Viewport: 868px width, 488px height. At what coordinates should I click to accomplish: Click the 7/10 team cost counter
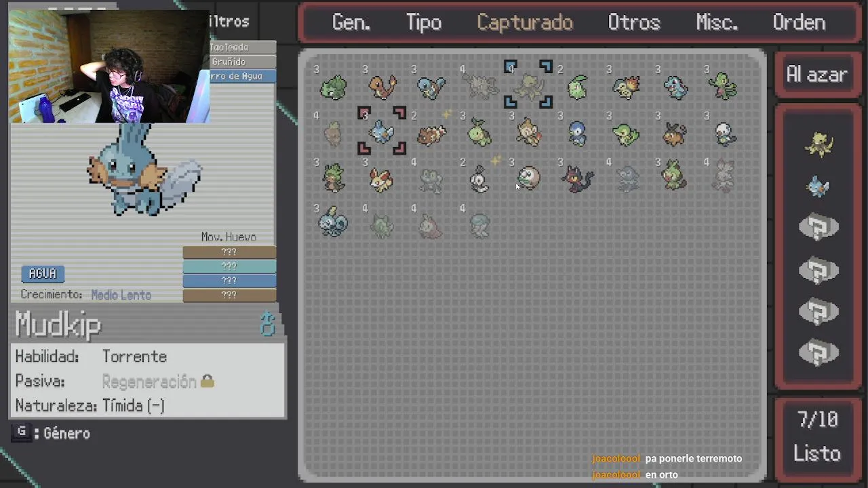(817, 420)
